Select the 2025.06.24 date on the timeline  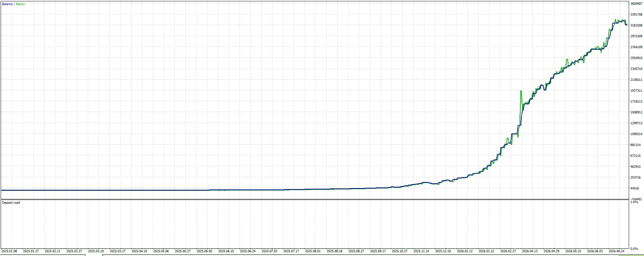point(248,251)
